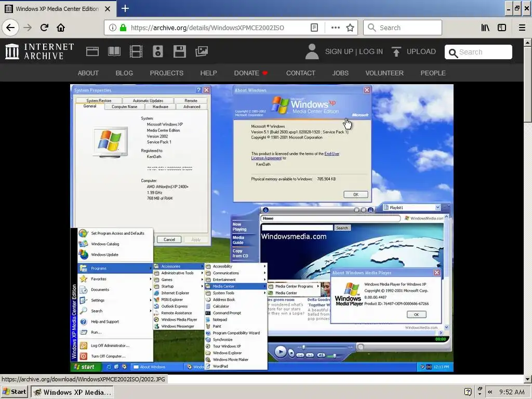The width and height of the screenshot is (532, 399).
Task: Click the LOG IN link
Action: click(x=371, y=51)
